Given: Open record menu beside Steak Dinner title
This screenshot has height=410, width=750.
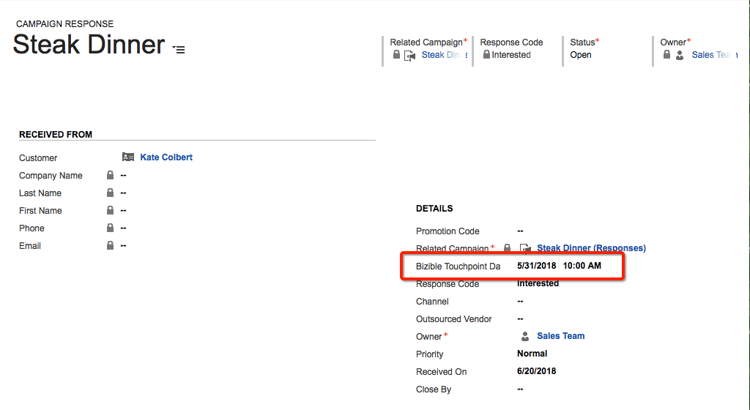Looking at the screenshot, I should [x=179, y=49].
